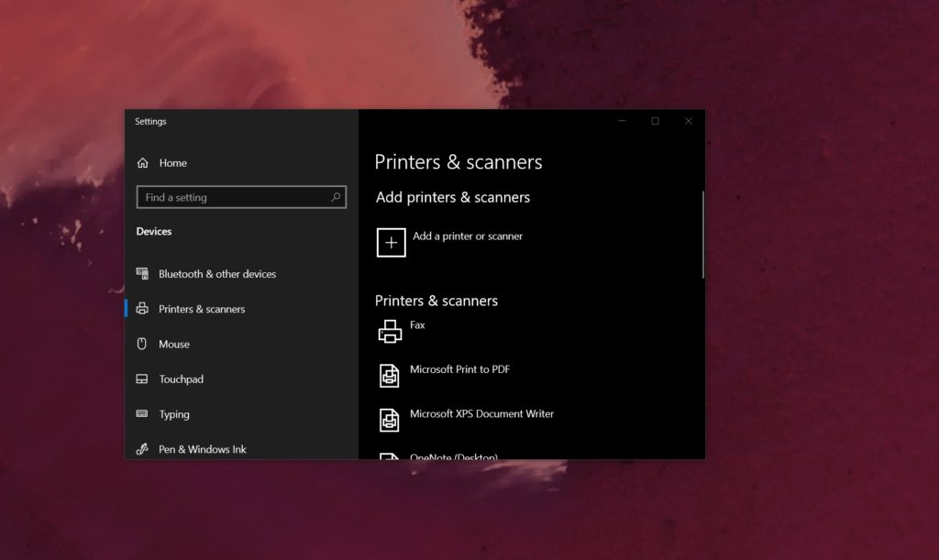
Task: Click inside the Find a setting field
Action: [220, 197]
